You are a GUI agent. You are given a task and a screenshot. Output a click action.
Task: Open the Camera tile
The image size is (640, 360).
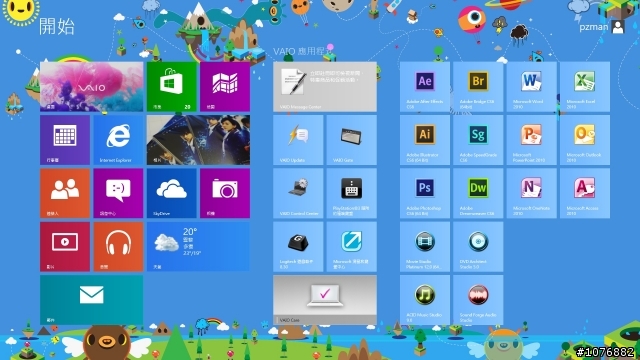(x=225, y=193)
